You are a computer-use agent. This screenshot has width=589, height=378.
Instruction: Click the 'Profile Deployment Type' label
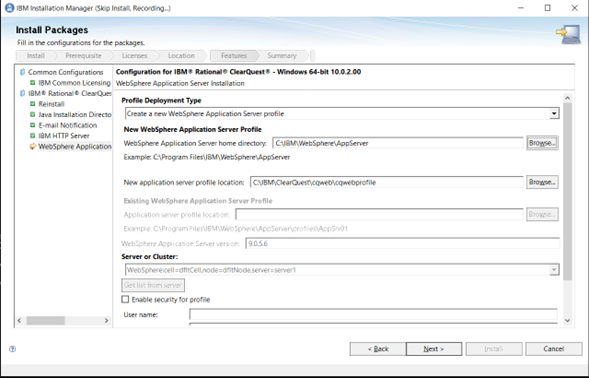click(x=162, y=100)
